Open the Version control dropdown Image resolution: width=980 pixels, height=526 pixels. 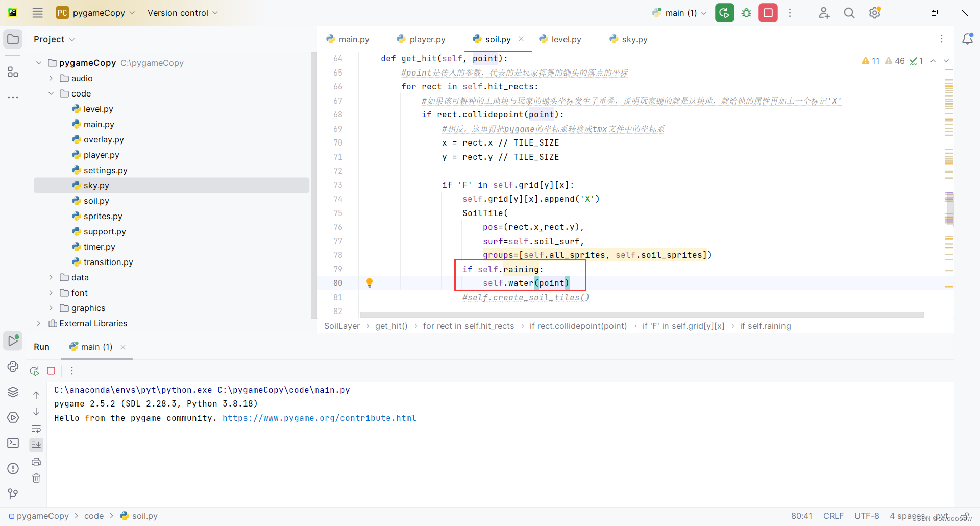click(x=182, y=13)
